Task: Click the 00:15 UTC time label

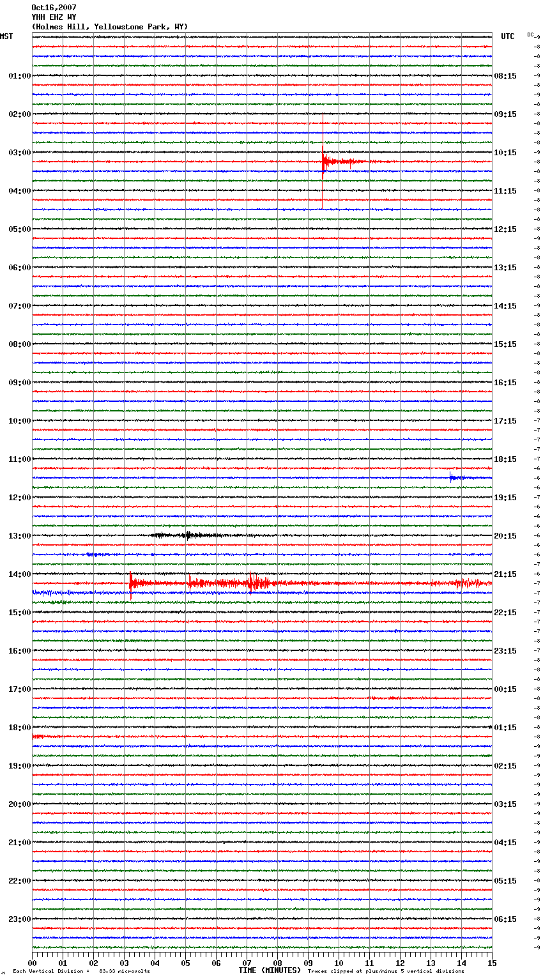Action: click(x=505, y=689)
